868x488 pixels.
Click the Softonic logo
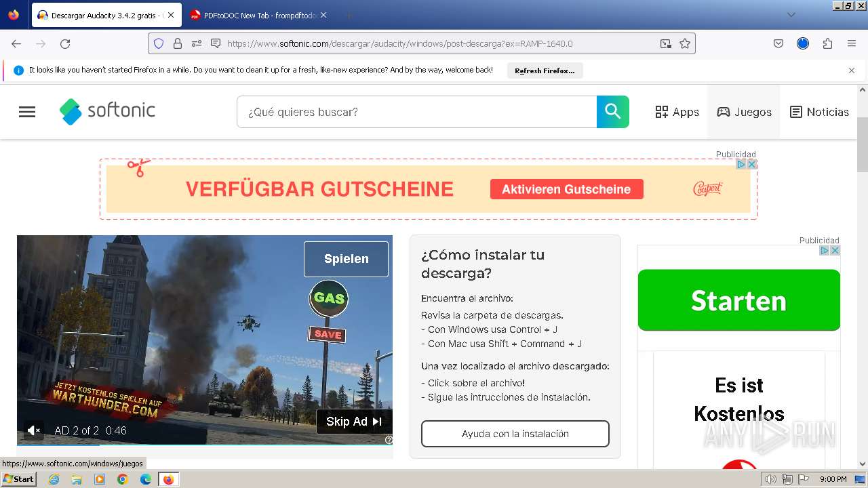[x=107, y=111]
